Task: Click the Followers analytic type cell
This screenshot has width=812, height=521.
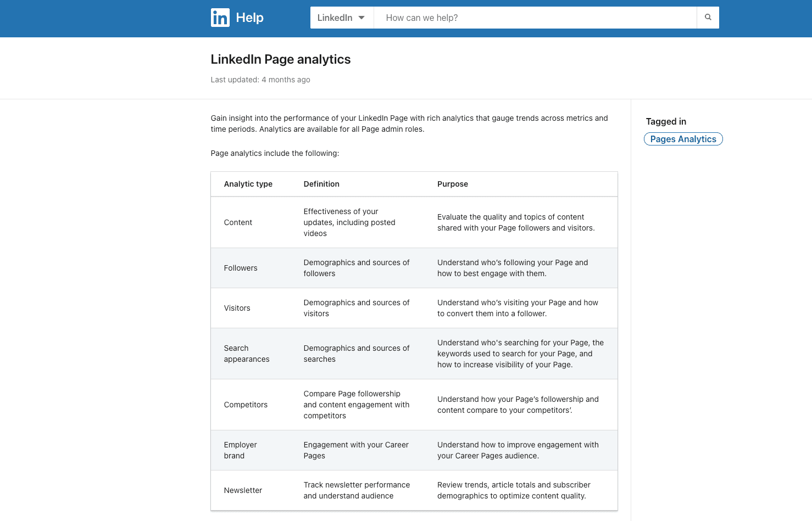Action: click(x=241, y=268)
